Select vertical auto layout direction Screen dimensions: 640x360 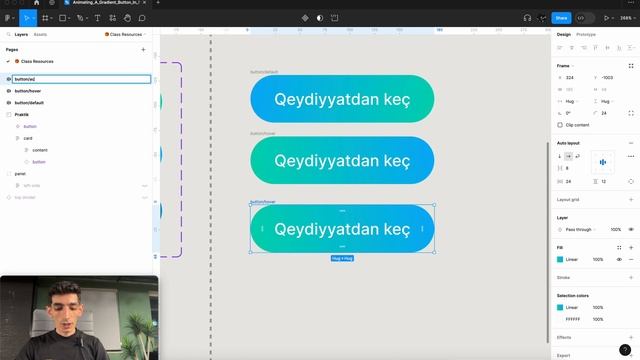(x=560, y=156)
